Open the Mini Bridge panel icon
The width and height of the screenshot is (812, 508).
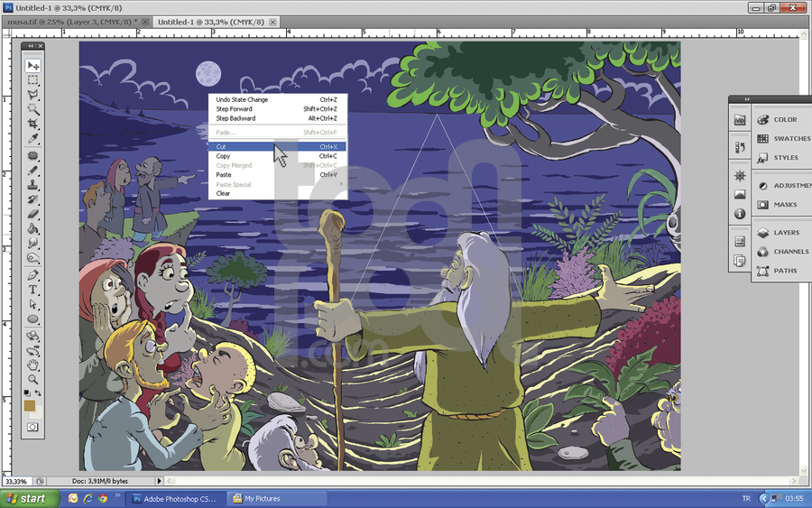740,120
